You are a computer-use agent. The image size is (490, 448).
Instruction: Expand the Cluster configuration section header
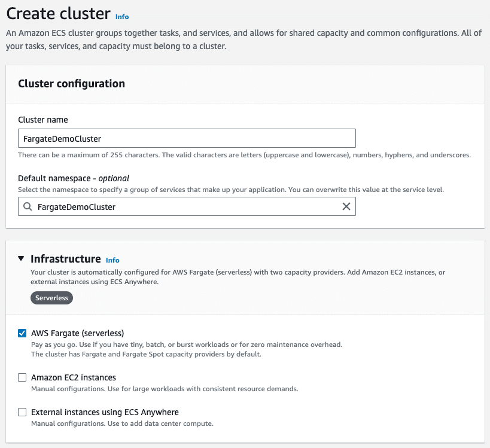[71, 84]
